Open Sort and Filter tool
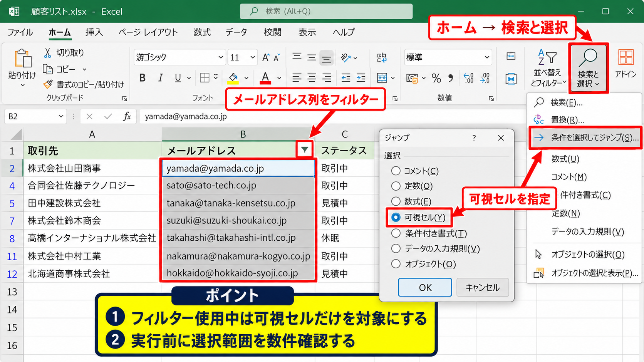The height and width of the screenshot is (362, 644). pyautogui.click(x=548, y=68)
